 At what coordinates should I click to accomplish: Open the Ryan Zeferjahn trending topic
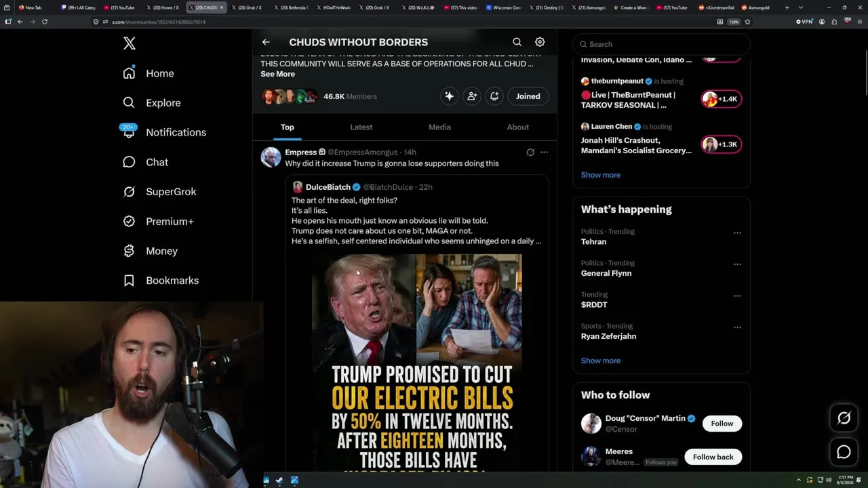tap(608, 336)
